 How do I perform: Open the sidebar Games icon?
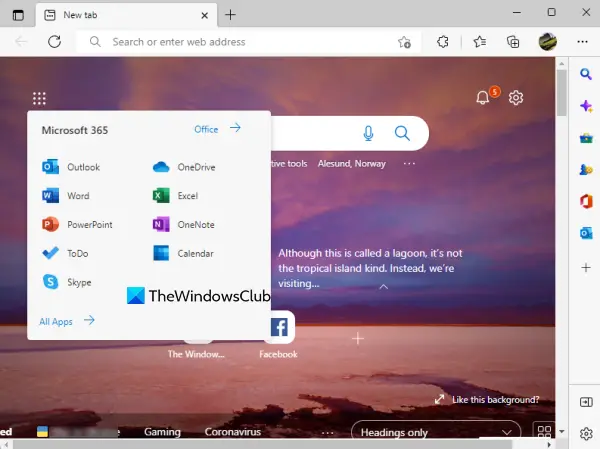pyautogui.click(x=586, y=169)
